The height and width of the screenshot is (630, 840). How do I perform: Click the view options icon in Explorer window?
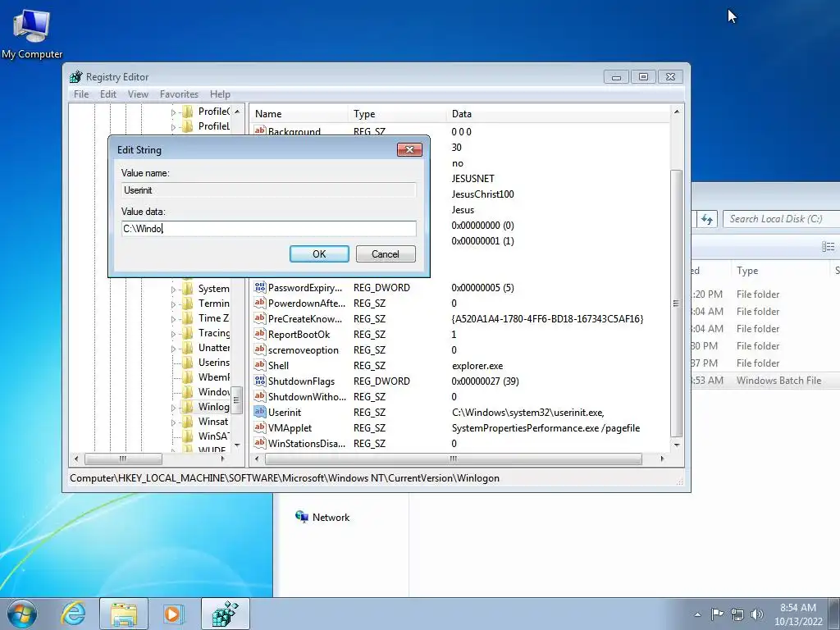[x=828, y=246]
